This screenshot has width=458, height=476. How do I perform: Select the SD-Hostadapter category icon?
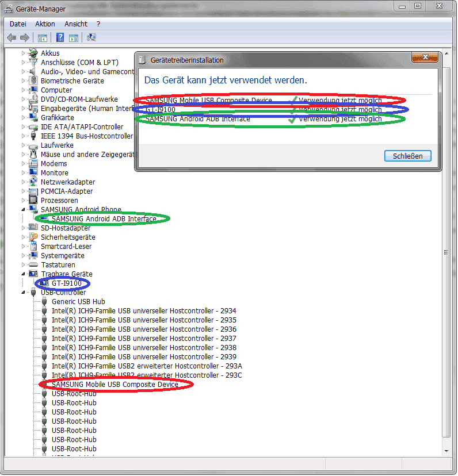point(33,228)
